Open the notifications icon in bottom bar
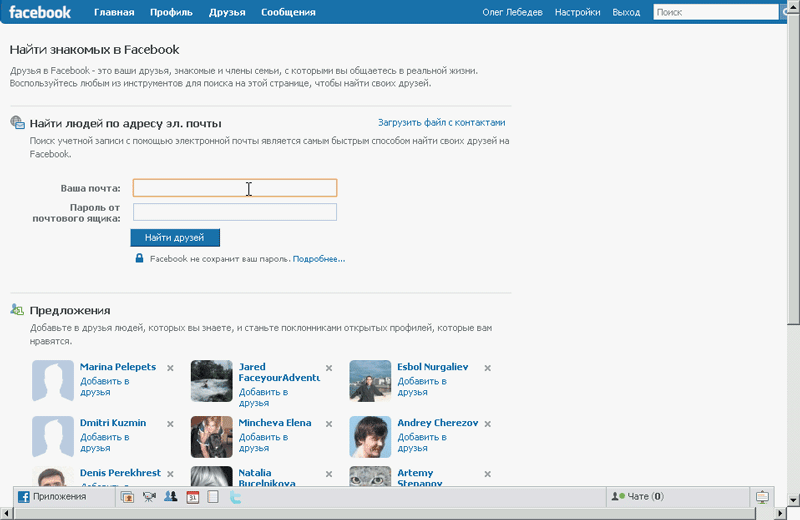Viewport: 800px width, 520px height. click(x=762, y=497)
